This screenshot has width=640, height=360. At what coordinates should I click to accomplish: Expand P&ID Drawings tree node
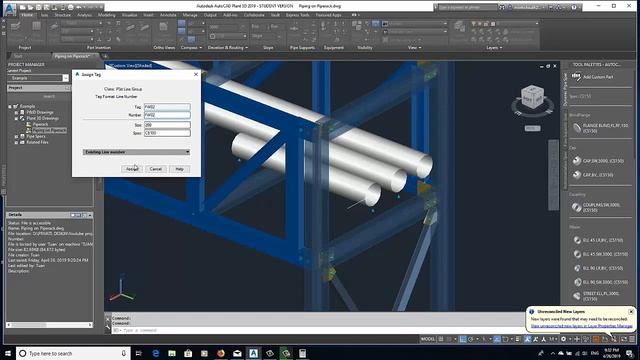(x=16, y=112)
